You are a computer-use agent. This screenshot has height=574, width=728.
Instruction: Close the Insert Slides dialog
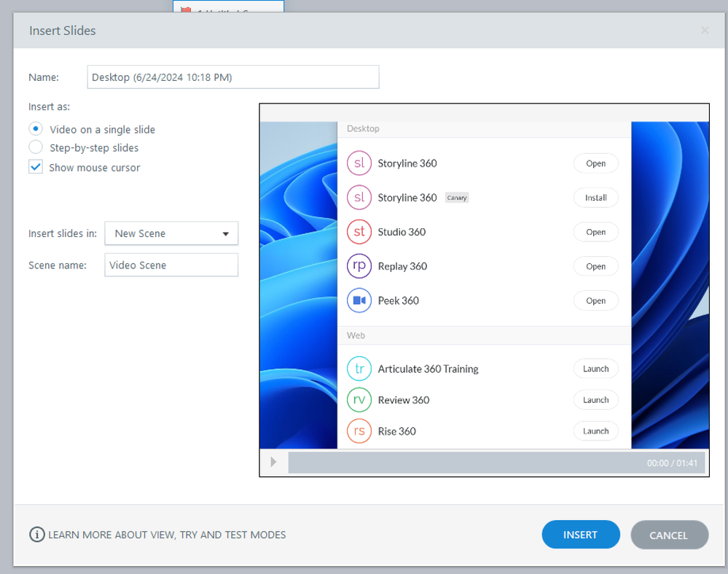tap(704, 31)
